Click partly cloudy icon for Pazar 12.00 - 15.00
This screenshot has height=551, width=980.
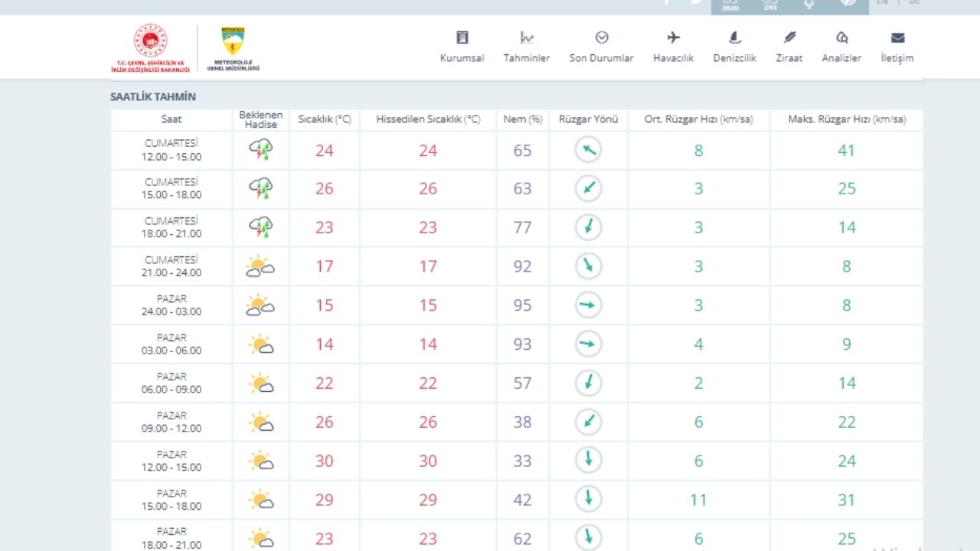tap(261, 461)
